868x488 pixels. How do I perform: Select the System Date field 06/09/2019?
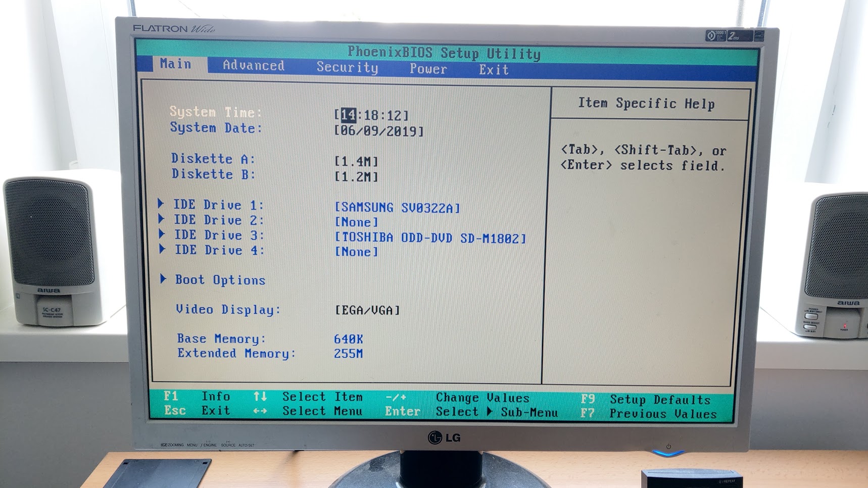(x=379, y=131)
